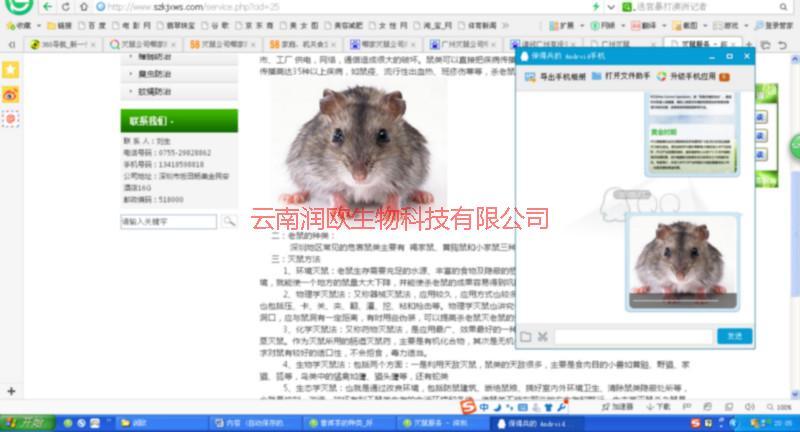Viewport: 800px width, 432px height.
Task: Open the 网银 dropdown in the toolbar
Action: pos(606,25)
